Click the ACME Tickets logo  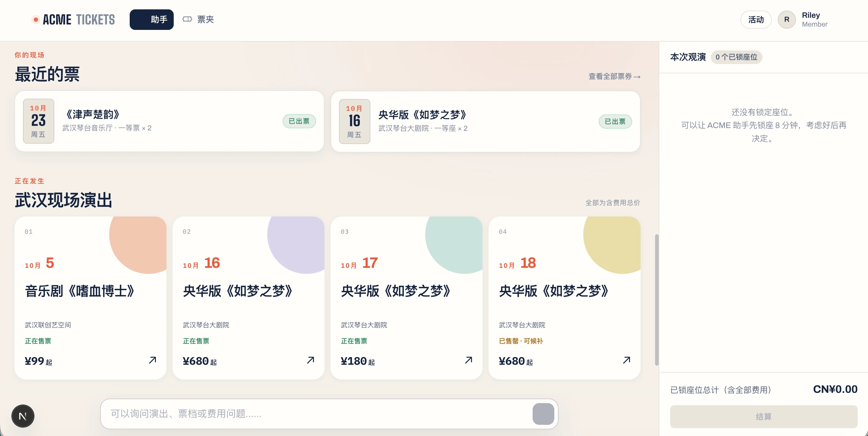73,20
